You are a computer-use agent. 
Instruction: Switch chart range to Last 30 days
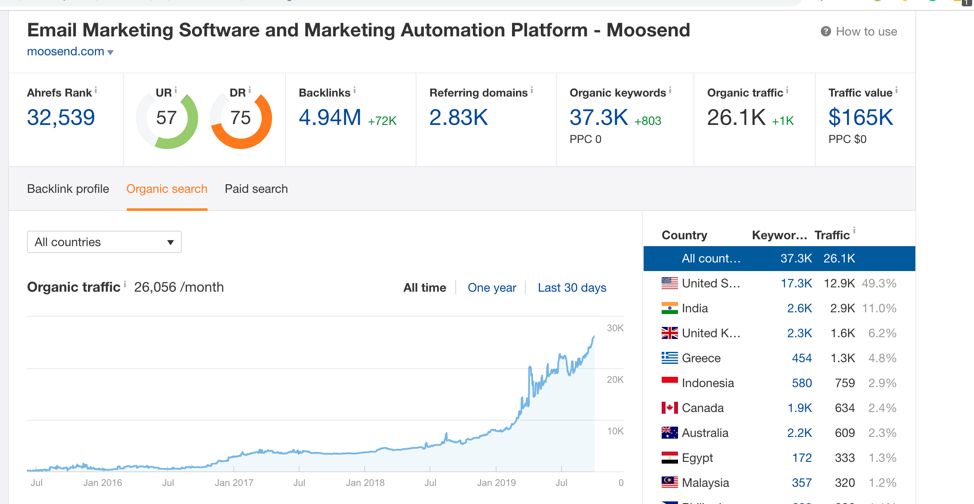(x=572, y=288)
